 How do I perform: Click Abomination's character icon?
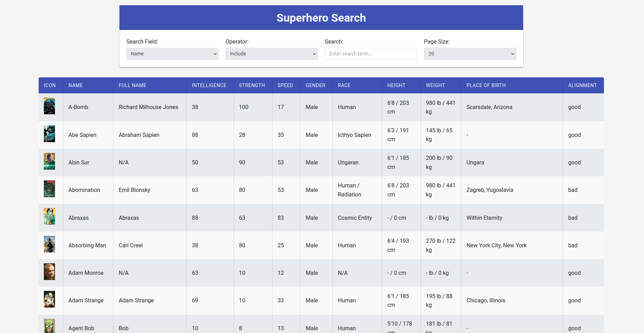[x=49, y=189]
